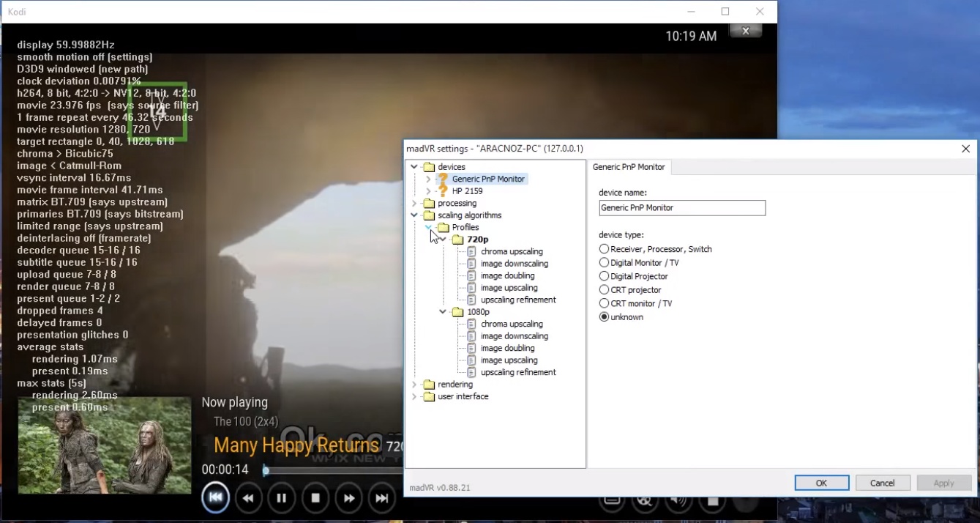Screen dimensions: 980x523
Task: Click the rewind button in Kodi
Action: point(248,498)
